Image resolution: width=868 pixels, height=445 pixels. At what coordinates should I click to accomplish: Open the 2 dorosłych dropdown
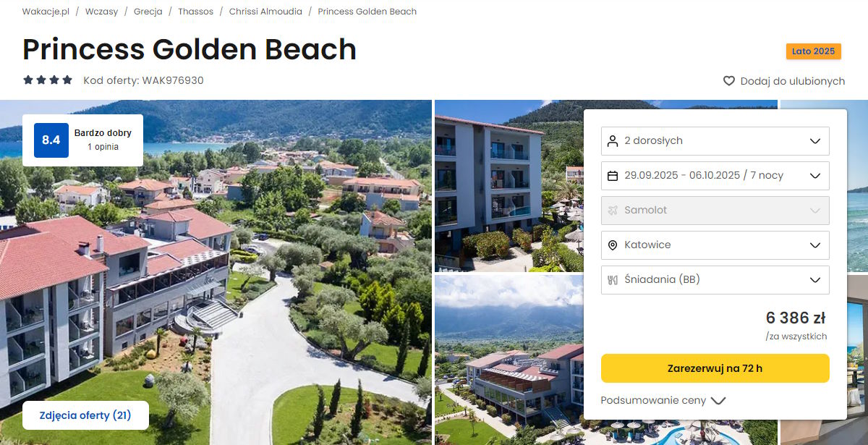(x=715, y=140)
